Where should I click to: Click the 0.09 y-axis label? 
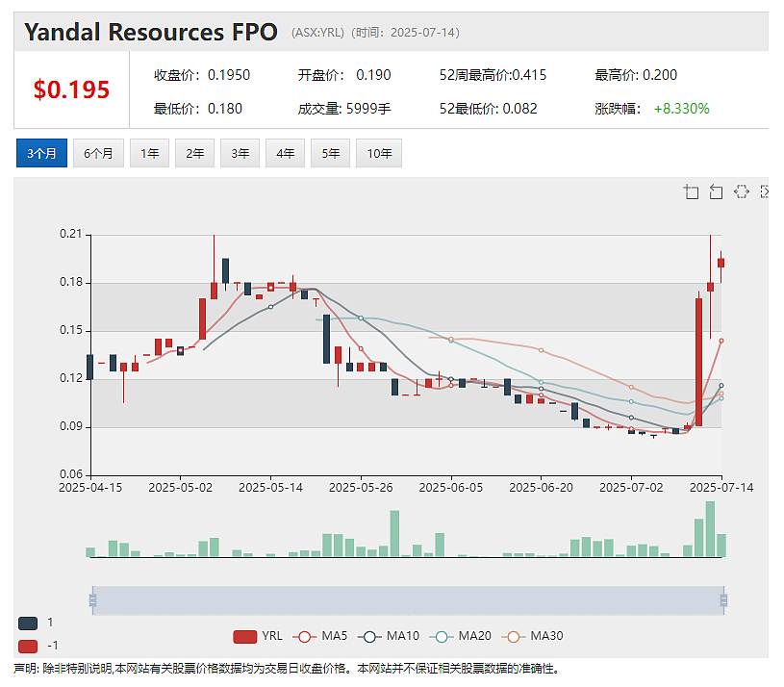click(71, 426)
